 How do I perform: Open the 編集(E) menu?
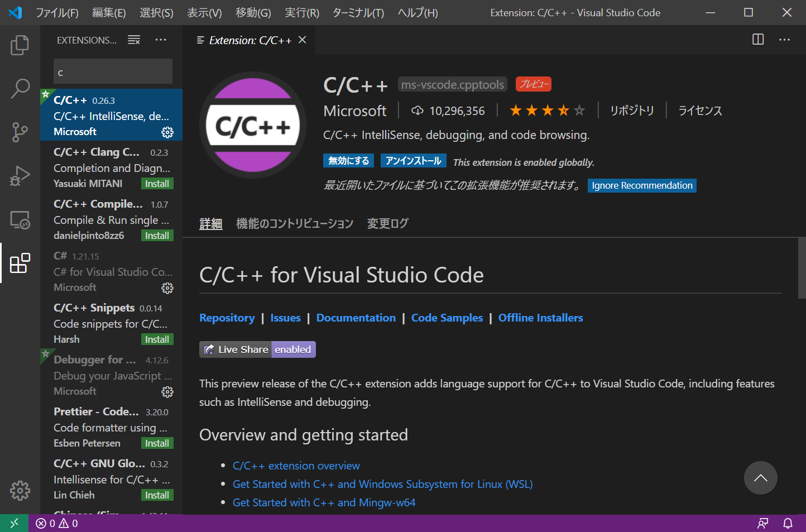coord(109,12)
